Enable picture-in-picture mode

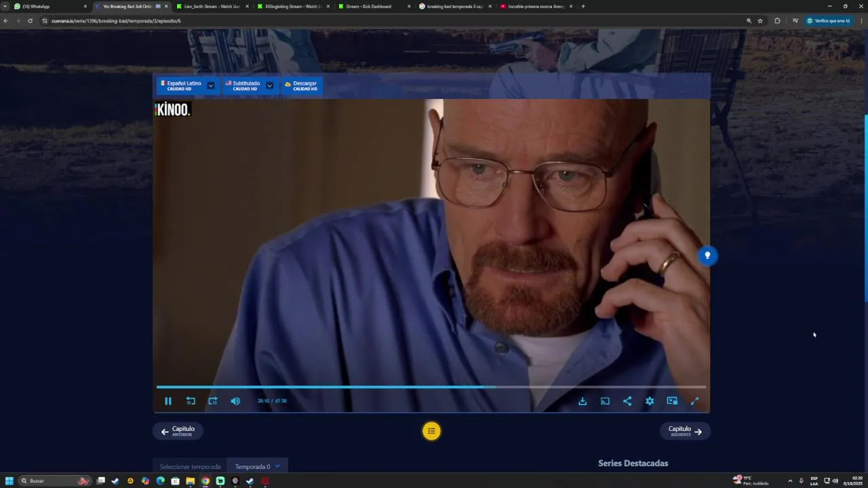[x=672, y=401]
